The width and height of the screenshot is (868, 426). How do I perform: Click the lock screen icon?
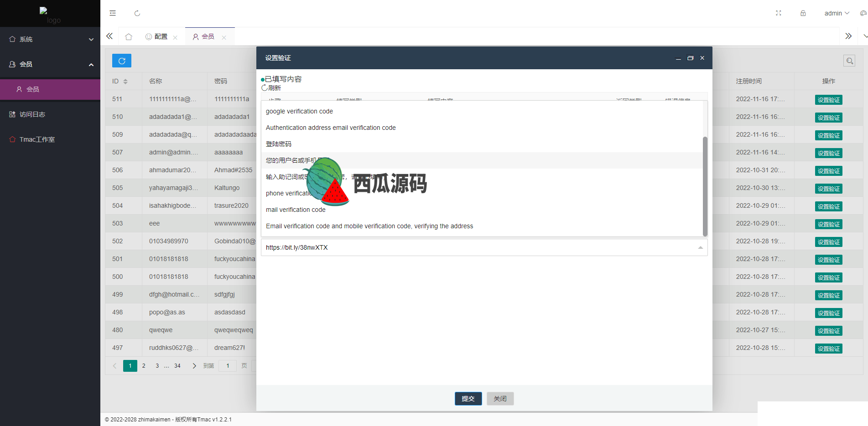click(803, 13)
